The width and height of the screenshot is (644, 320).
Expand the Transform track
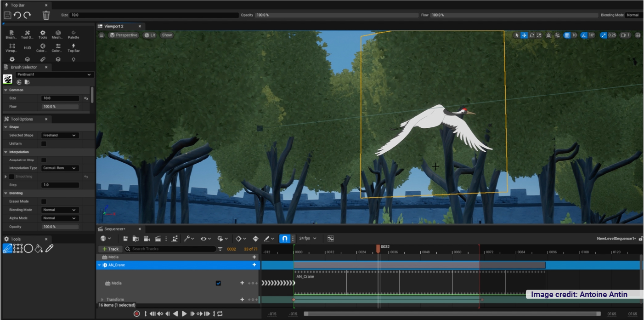(102, 300)
